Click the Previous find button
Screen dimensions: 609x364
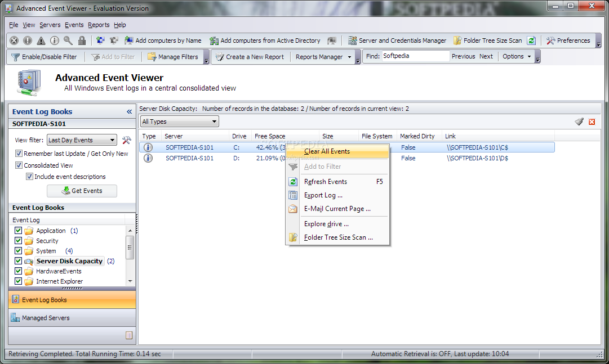[463, 56]
